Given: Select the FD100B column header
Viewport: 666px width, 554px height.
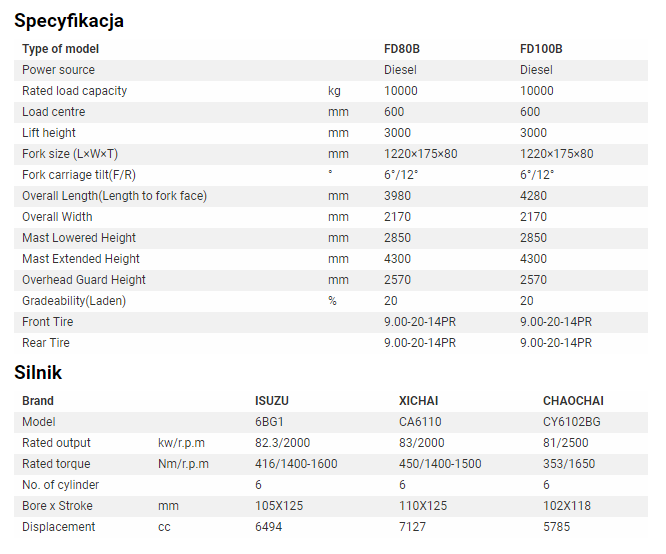Looking at the screenshot, I should [x=541, y=49].
